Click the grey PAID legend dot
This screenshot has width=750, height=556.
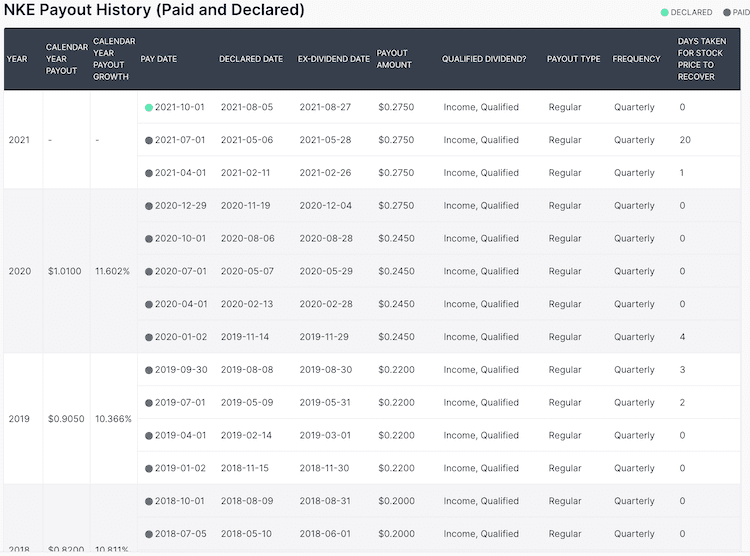[727, 12]
